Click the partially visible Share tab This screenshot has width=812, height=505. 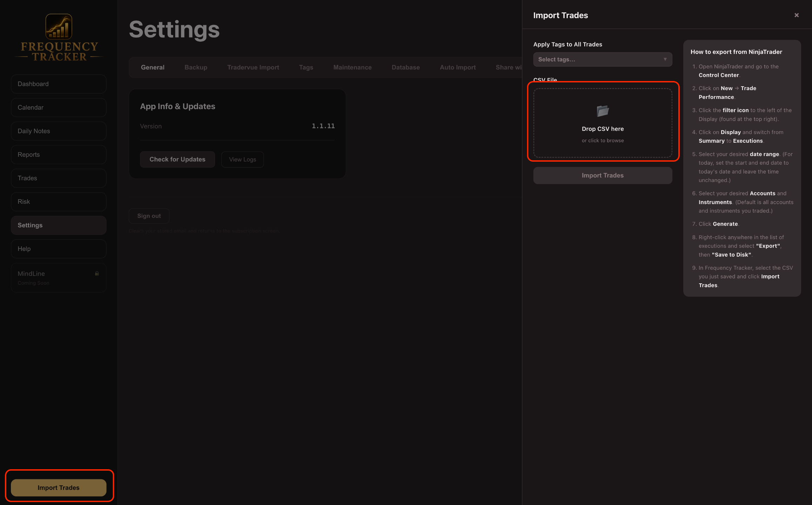[x=508, y=67]
